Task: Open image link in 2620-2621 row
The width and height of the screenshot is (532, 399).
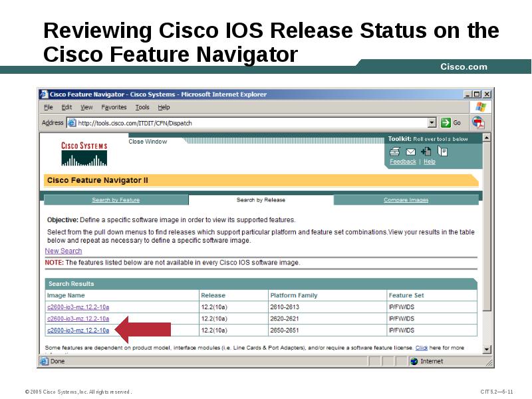Action: click(78, 319)
